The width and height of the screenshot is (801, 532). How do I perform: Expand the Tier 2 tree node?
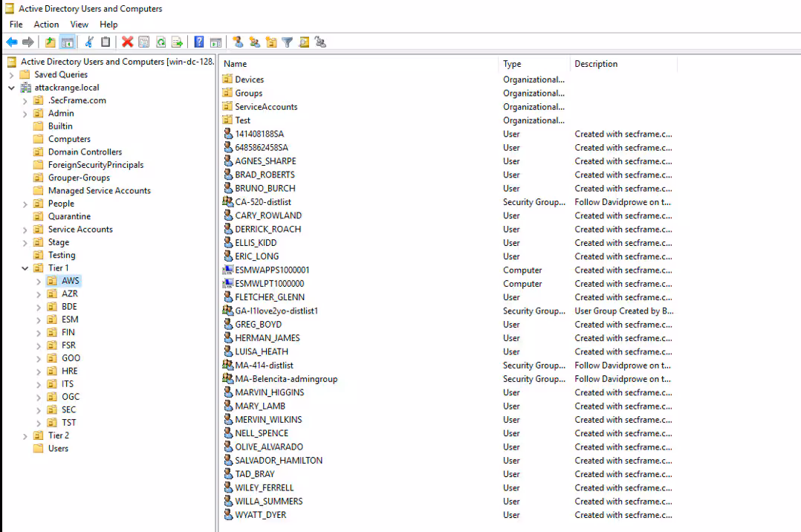pyautogui.click(x=25, y=436)
